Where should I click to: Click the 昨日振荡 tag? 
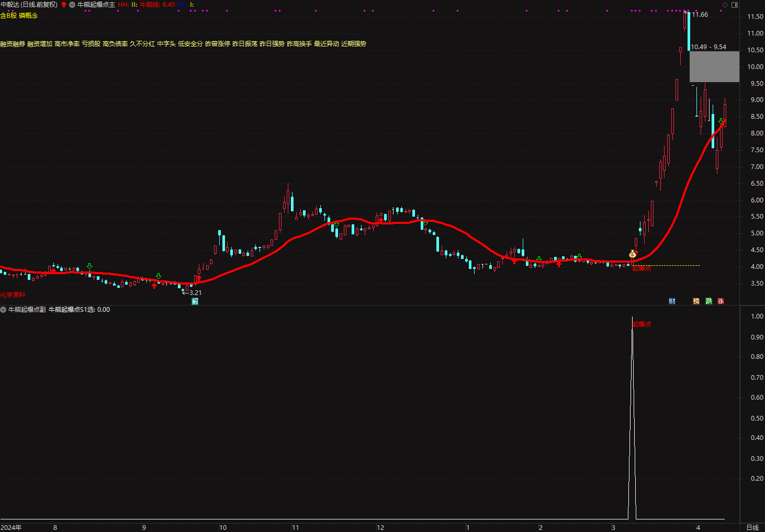click(x=245, y=44)
